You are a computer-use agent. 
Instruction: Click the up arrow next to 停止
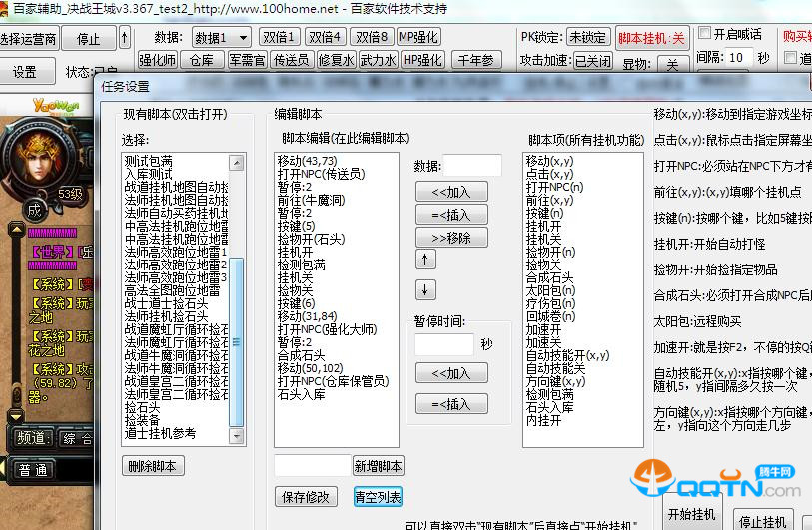point(124,38)
